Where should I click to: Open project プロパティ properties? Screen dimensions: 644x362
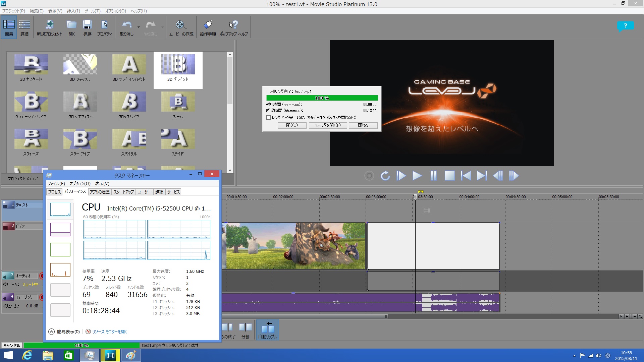[x=104, y=27]
